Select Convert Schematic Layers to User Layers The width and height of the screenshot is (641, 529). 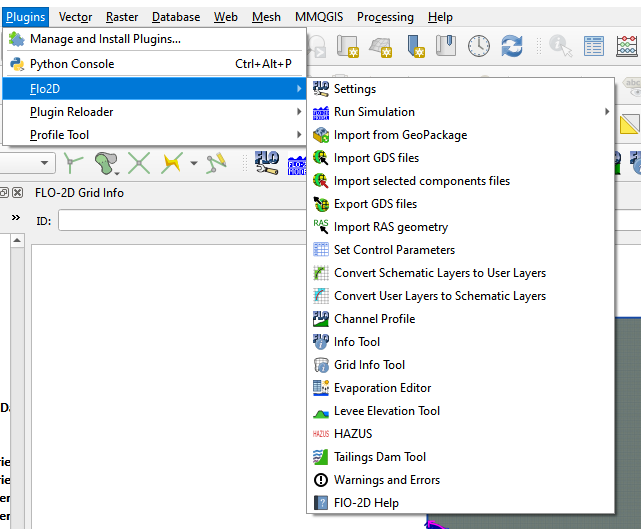point(439,273)
